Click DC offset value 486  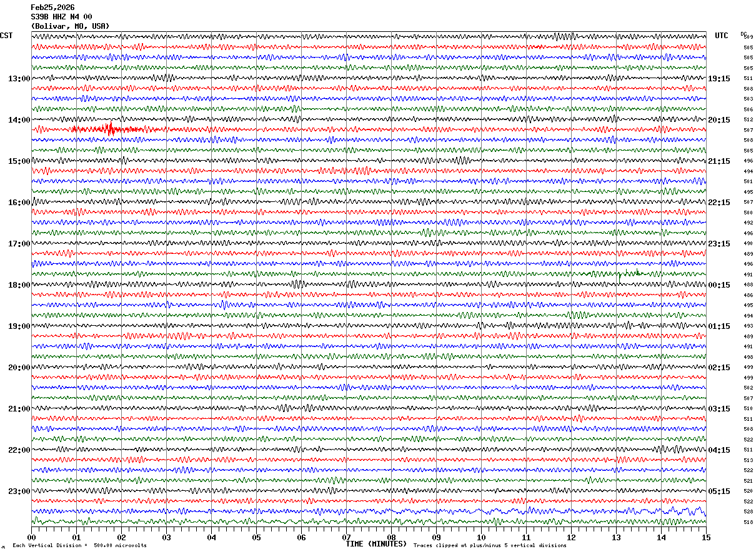pos(748,295)
